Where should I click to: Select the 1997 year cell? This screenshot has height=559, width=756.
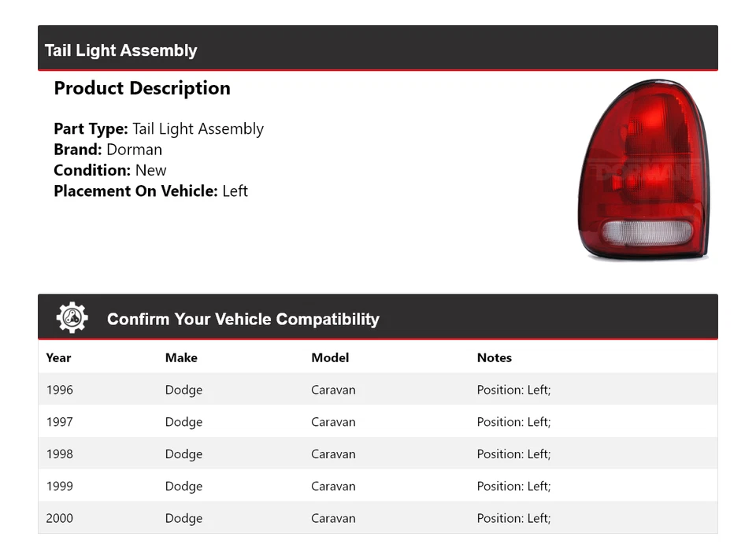click(60, 422)
